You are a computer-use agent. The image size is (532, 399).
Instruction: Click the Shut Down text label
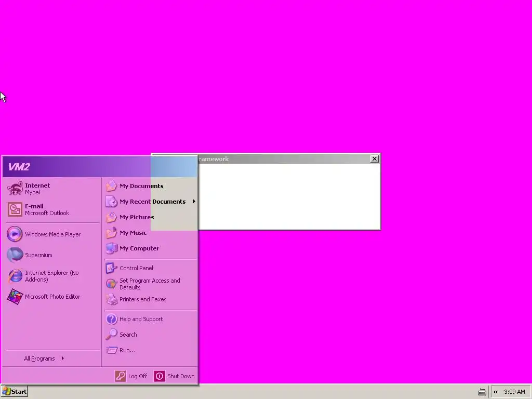pos(181,376)
